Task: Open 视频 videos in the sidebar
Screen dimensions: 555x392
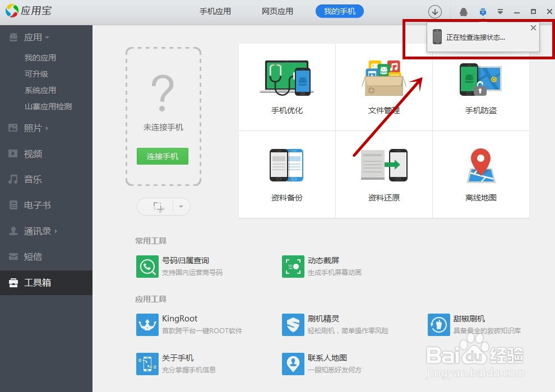Action: point(33,154)
